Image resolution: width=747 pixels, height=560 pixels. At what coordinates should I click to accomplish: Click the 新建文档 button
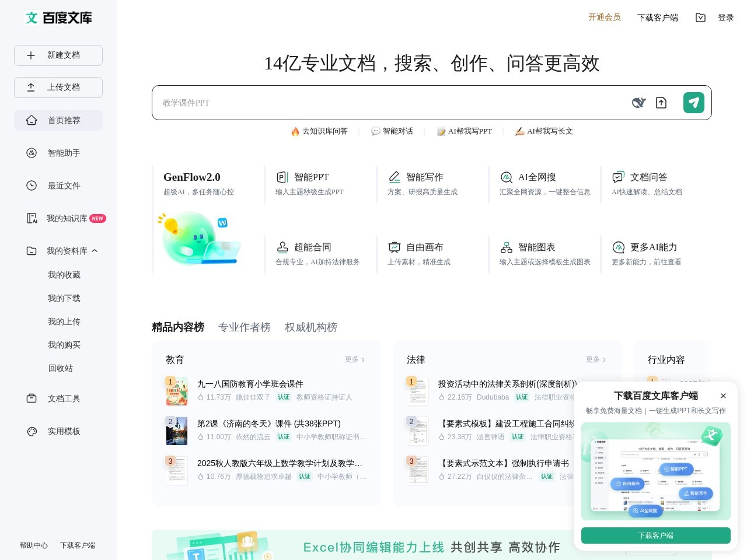pos(58,55)
